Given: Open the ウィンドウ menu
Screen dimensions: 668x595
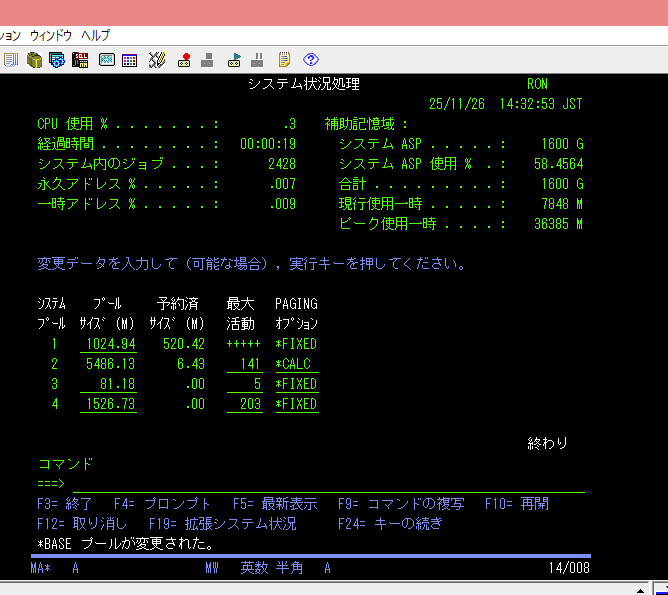Looking at the screenshot, I should click(51, 35).
